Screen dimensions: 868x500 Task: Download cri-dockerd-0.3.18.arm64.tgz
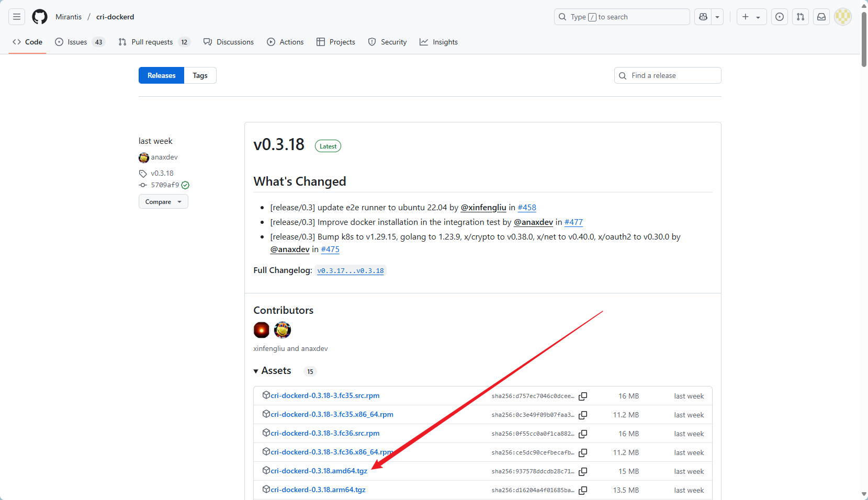pos(318,490)
